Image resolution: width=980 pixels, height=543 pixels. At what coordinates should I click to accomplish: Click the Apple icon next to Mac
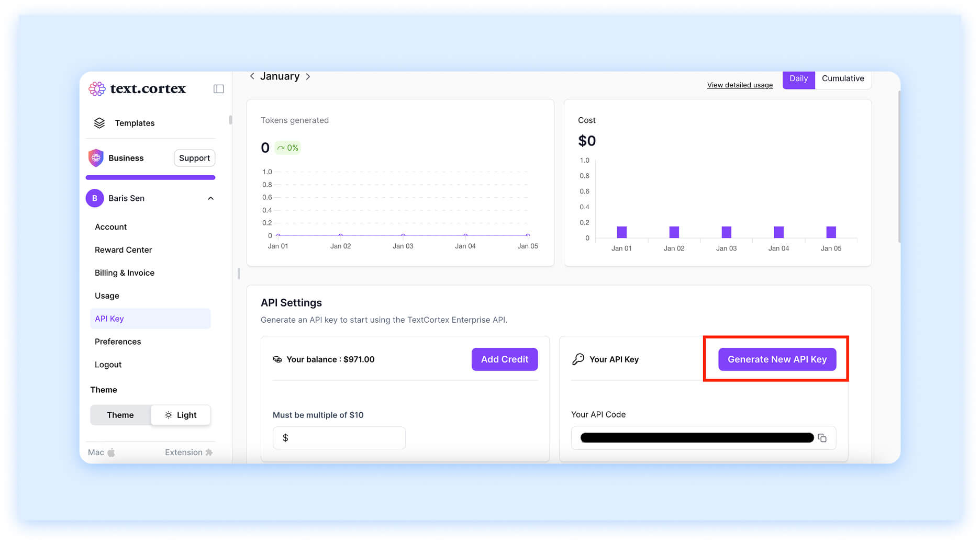click(x=111, y=452)
